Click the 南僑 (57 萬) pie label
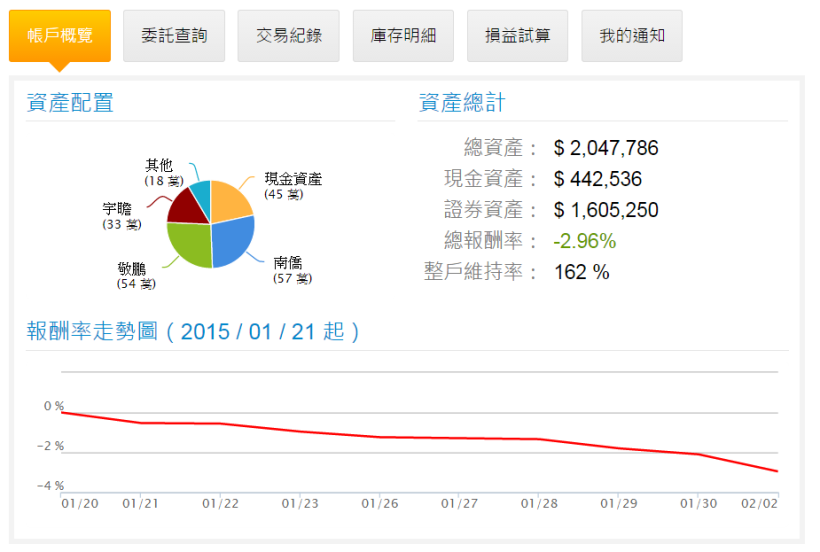This screenshot has width=820, height=552. [x=292, y=270]
